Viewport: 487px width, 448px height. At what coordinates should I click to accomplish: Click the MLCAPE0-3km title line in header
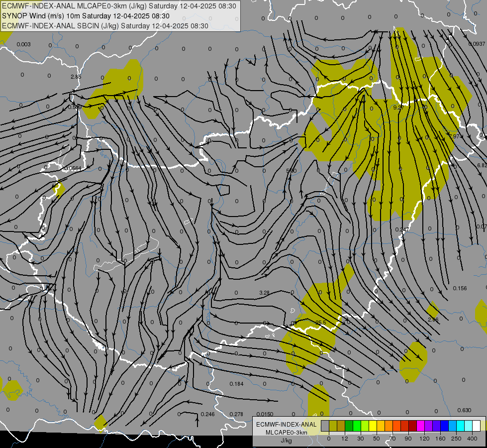pos(119,6)
